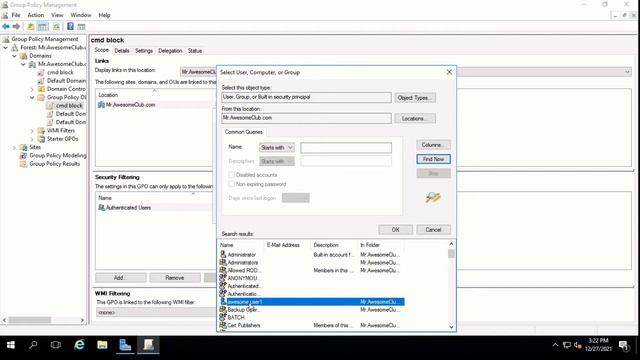Viewport: 640px width, 360px height.
Task: Collapse the Mr.AwesomeClub domain expander
Action: click(23, 64)
